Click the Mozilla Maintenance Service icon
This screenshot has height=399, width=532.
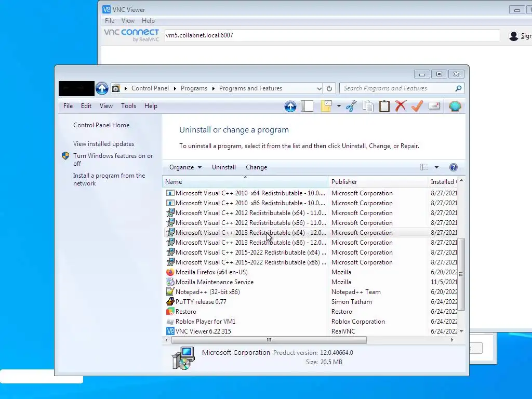(x=170, y=282)
